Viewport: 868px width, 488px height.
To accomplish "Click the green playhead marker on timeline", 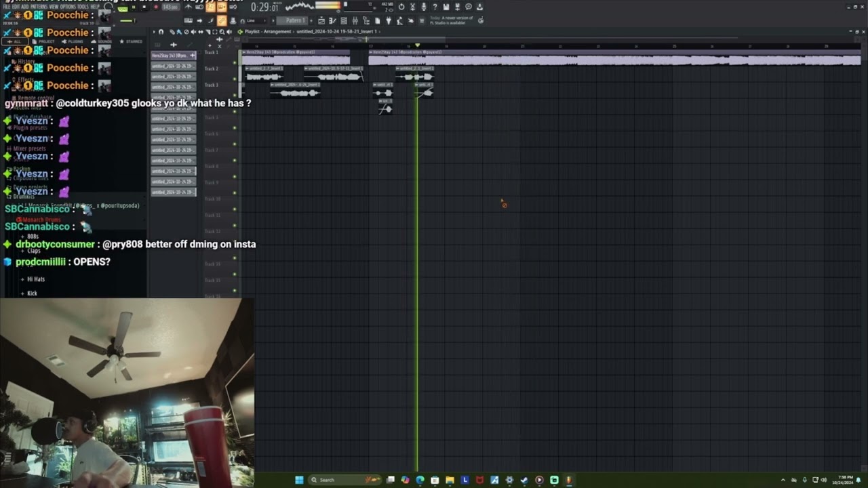I will point(418,45).
